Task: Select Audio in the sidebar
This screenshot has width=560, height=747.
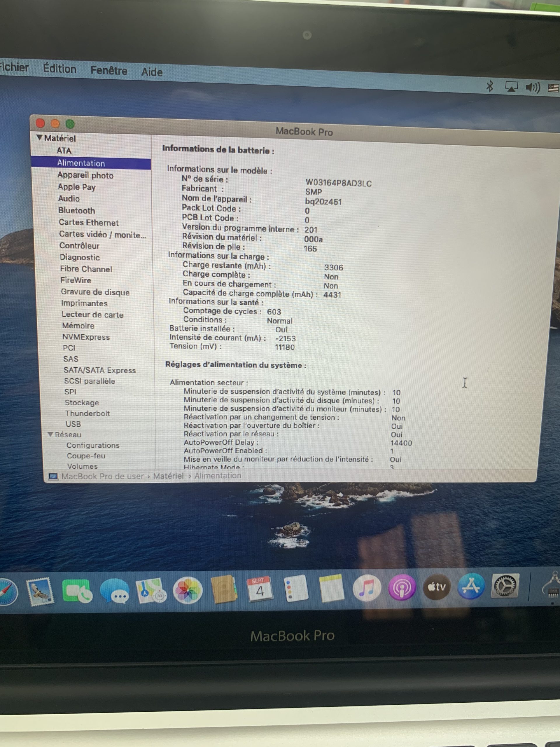Action: pos(69,199)
